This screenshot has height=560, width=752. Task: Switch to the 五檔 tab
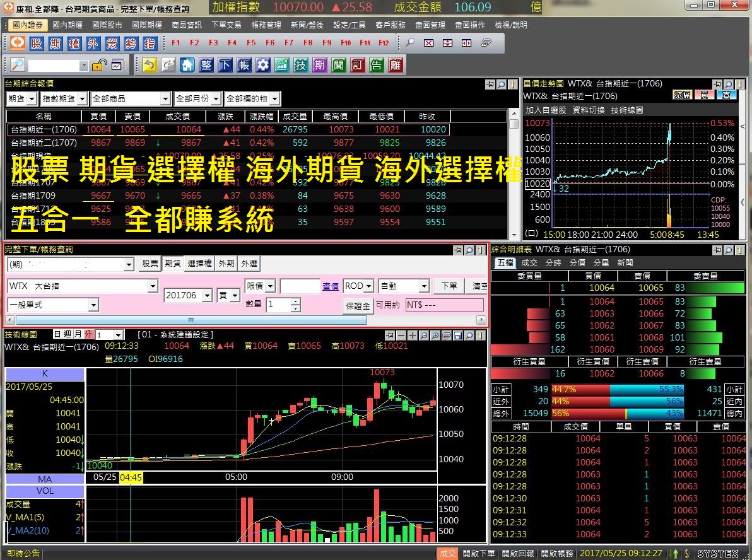pyautogui.click(x=505, y=263)
